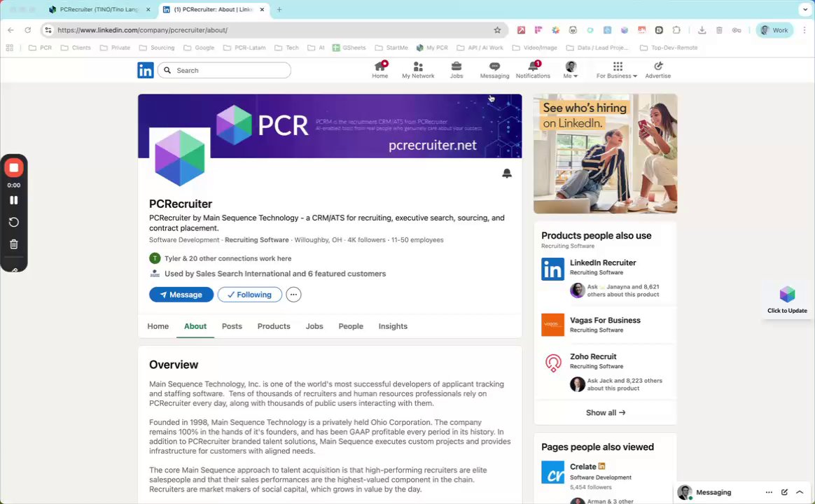
Task: Reload the page
Action: coord(28,30)
